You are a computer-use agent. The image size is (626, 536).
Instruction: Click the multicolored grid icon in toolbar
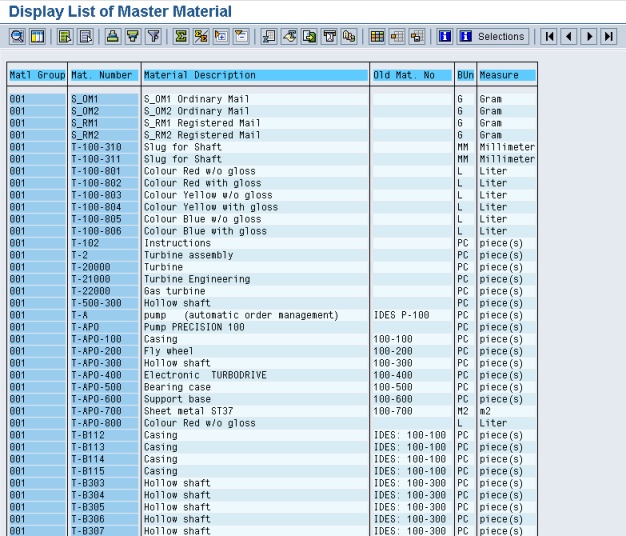377,37
